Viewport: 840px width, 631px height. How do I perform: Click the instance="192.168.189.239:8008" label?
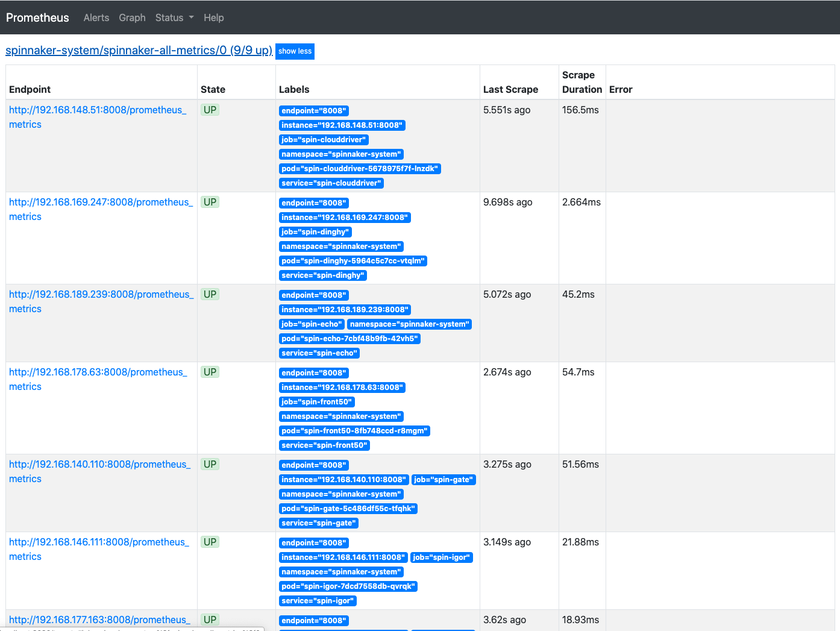point(345,310)
